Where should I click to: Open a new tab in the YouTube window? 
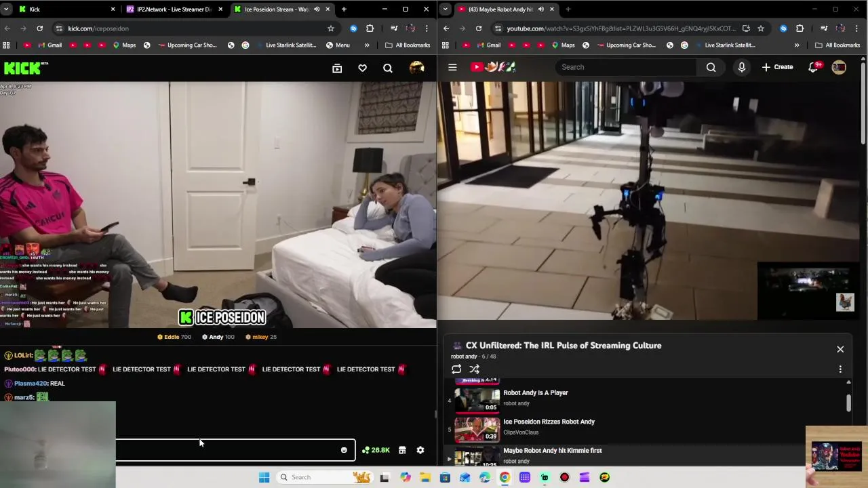click(568, 9)
